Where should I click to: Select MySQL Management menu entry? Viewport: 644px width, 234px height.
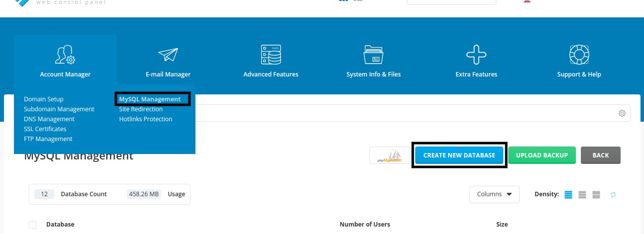(150, 99)
